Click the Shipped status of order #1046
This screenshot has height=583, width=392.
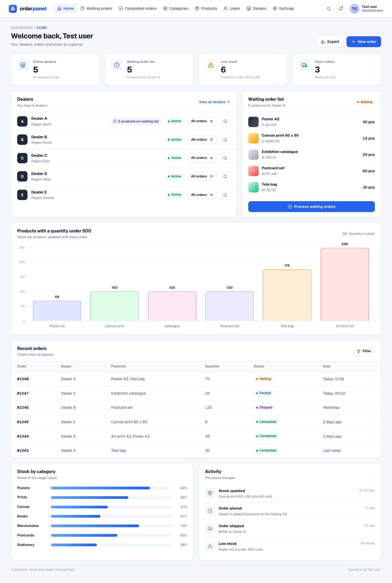click(264, 407)
